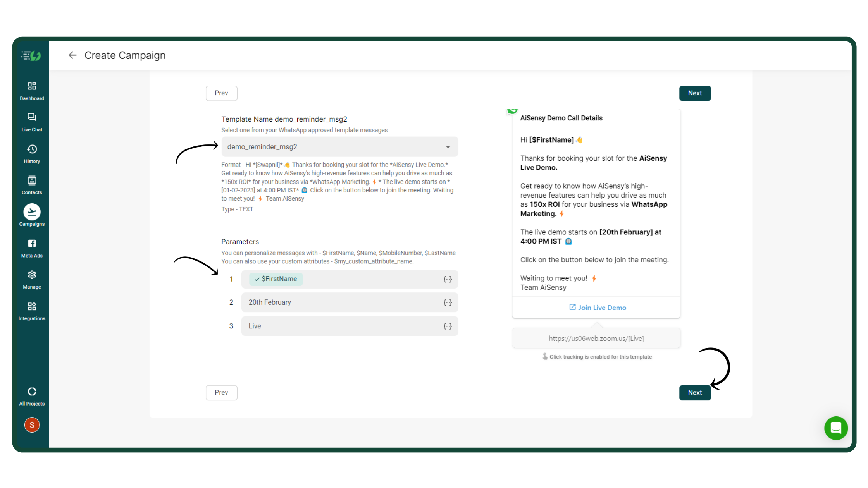Screen dimensions: 868x488
Task: Open the user avatar S menu
Action: coord(32,425)
